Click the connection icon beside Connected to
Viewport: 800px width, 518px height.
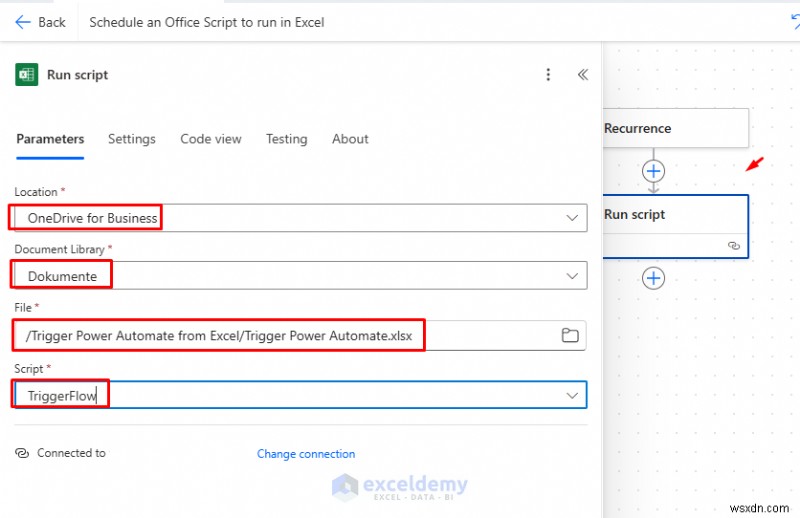pyautogui.click(x=22, y=453)
